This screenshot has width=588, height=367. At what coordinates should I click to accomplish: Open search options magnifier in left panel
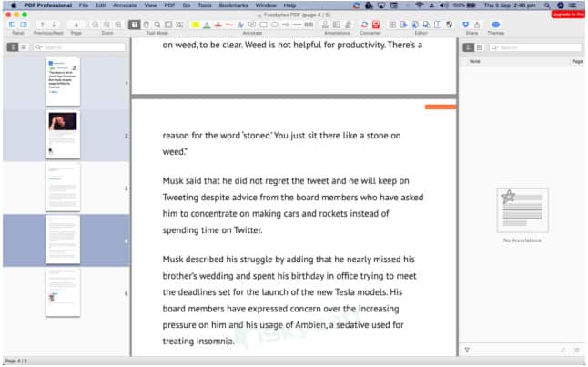38,47
